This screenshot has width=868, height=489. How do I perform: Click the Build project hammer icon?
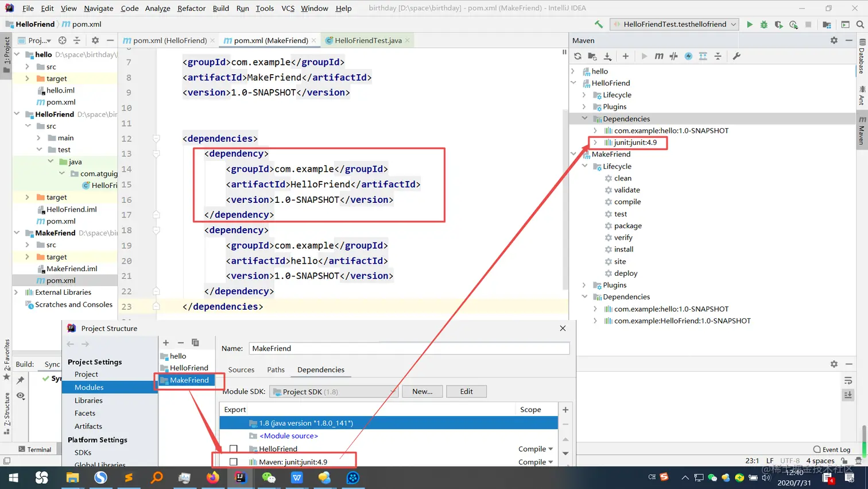pyautogui.click(x=599, y=25)
